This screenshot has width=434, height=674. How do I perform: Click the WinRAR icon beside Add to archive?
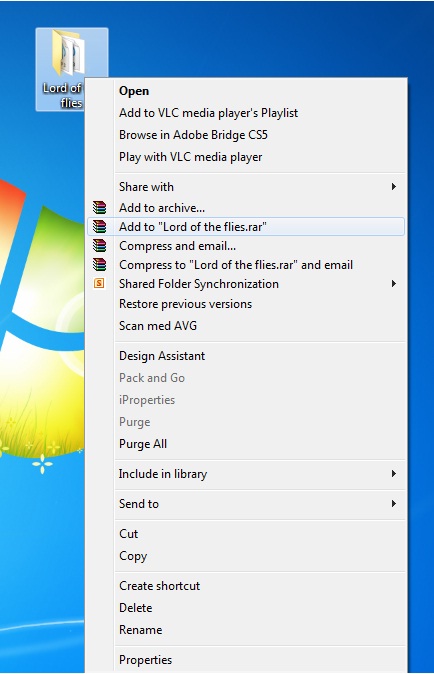(99, 208)
